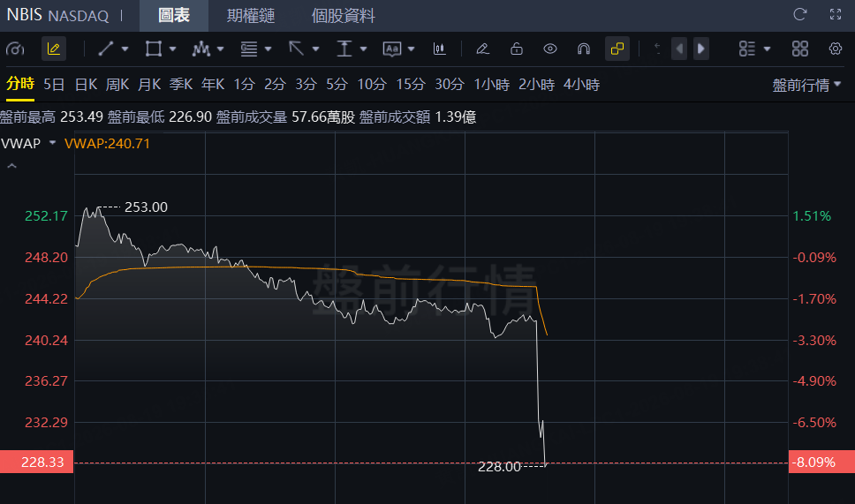855x504 pixels.
Task: Toggle drawings visibility eye icon
Action: point(550,49)
